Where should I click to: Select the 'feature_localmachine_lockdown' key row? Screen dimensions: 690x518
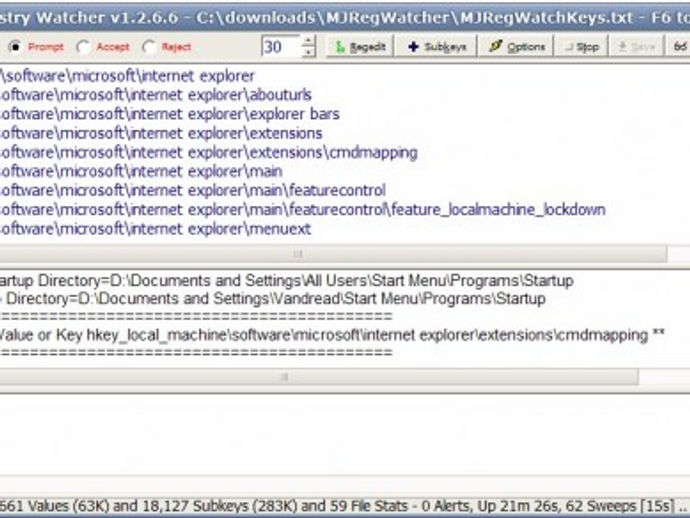[x=303, y=209]
